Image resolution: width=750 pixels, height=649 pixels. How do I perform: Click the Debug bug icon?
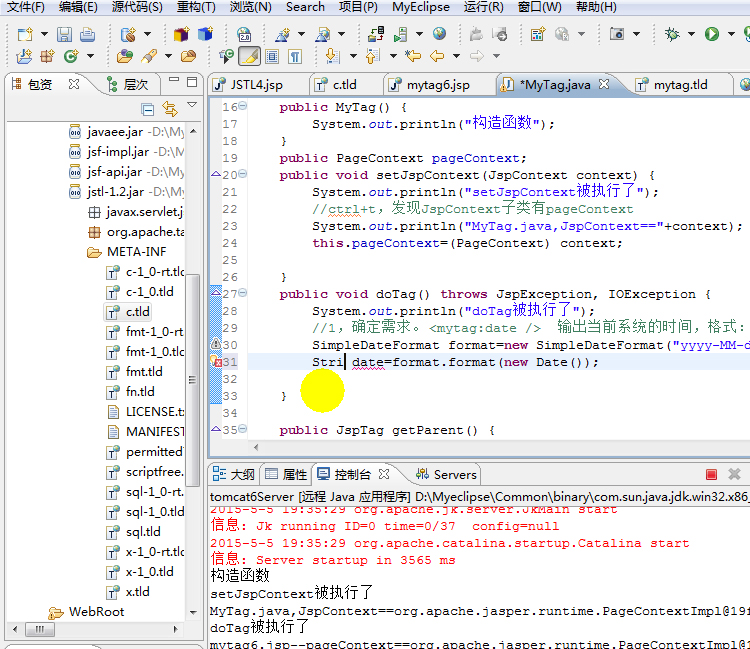click(672, 34)
